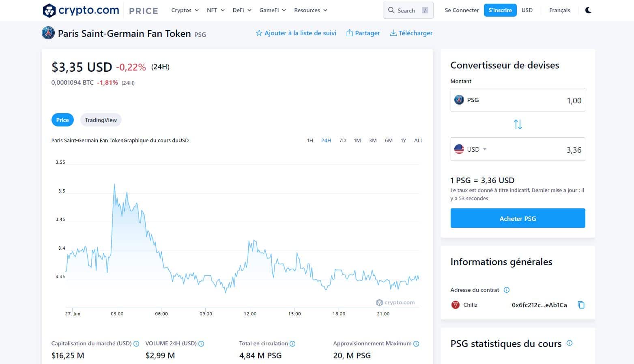
Task: Expand the GameFi menu
Action: click(x=273, y=10)
